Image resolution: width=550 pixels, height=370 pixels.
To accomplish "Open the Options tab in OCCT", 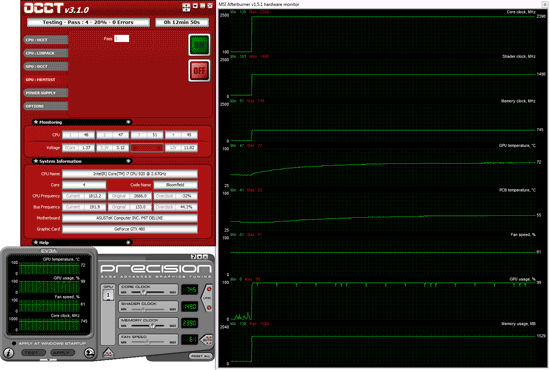I will (x=46, y=106).
